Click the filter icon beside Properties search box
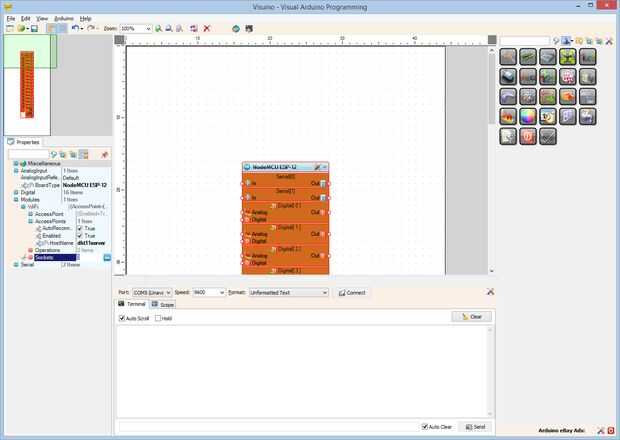The image size is (620, 440). click(x=54, y=155)
